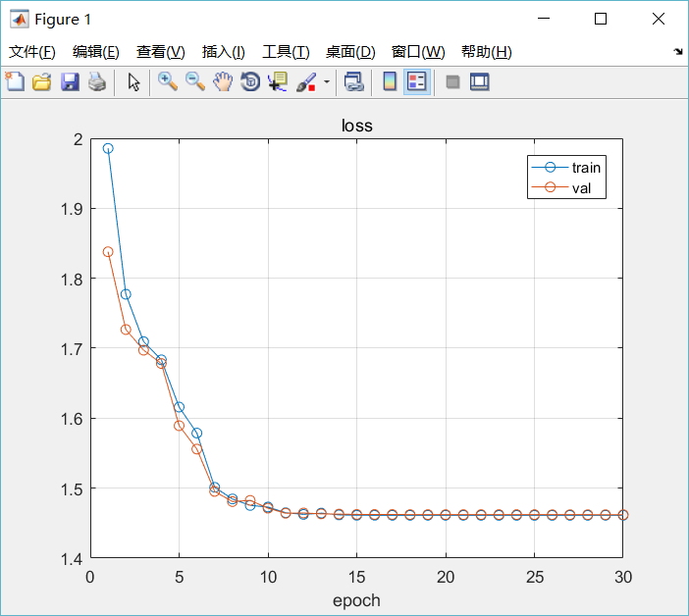Minimize the Figure 1 window
The image size is (689, 616).
click(544, 19)
